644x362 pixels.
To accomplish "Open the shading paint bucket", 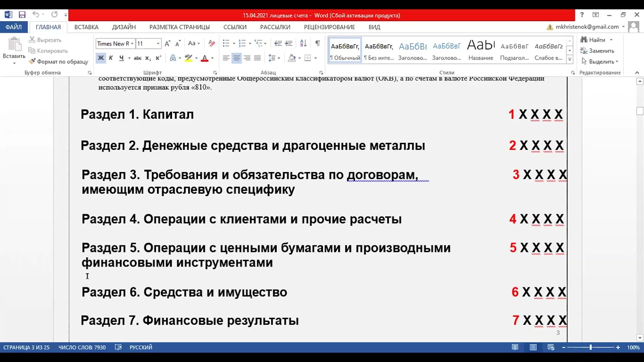I will point(292,58).
